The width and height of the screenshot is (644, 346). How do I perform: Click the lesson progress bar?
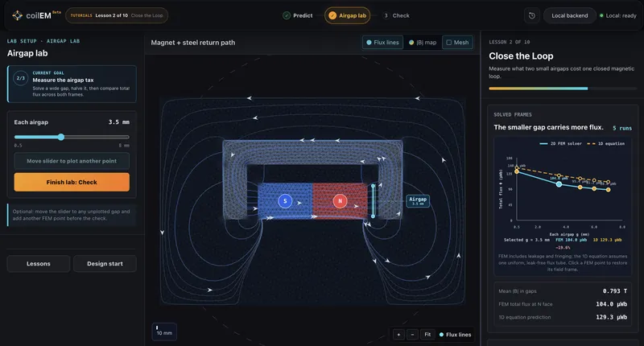[563, 89]
